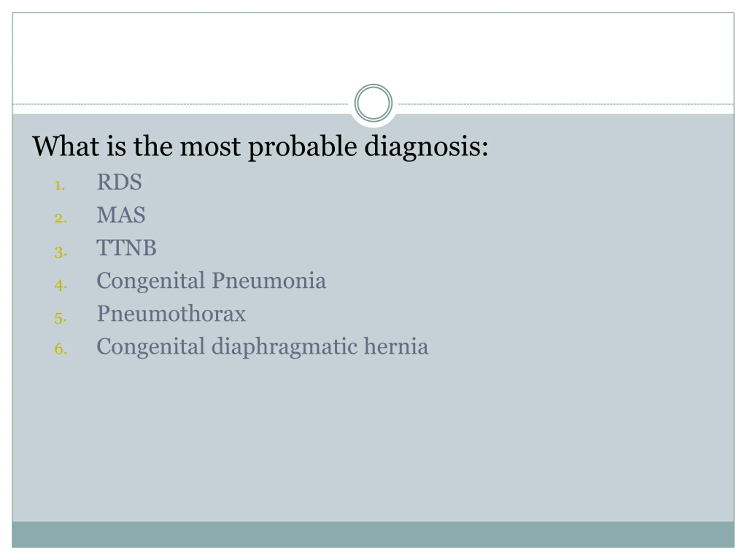Click the circle ornament on the divider
The width and height of the screenshot is (747, 560).
[x=373, y=103]
